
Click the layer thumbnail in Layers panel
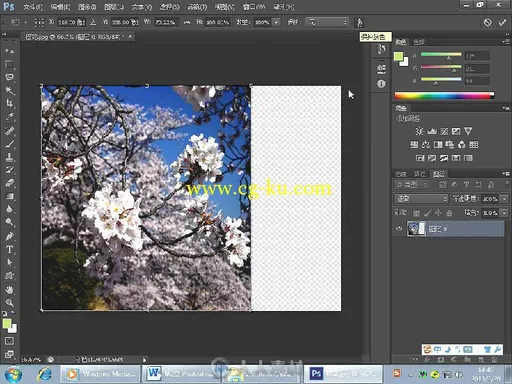click(416, 229)
